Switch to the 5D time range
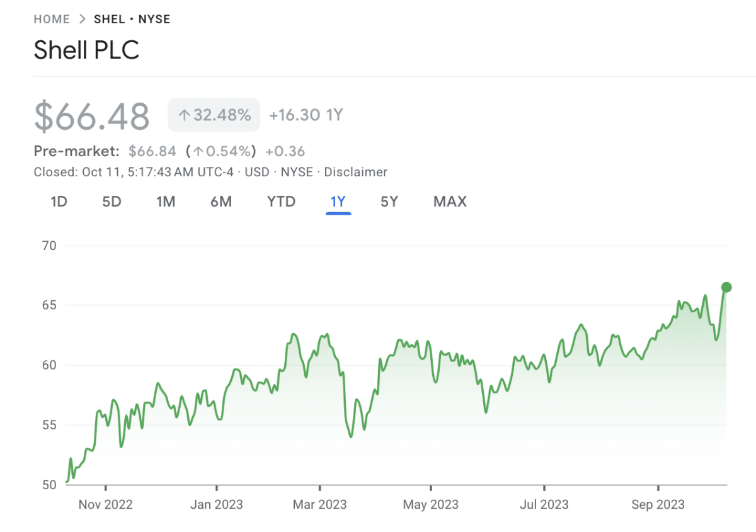This screenshot has height=532, width=756. 112,201
